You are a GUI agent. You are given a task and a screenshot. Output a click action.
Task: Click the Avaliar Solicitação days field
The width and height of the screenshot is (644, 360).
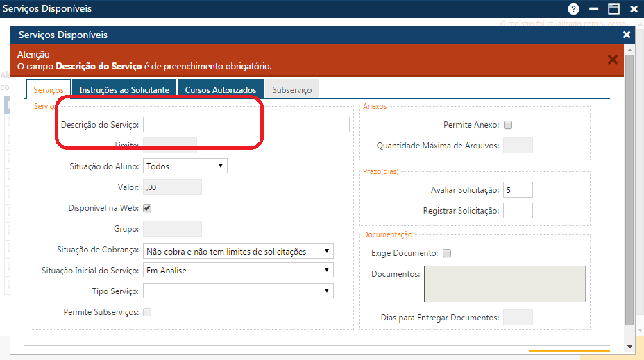pyautogui.click(x=518, y=190)
